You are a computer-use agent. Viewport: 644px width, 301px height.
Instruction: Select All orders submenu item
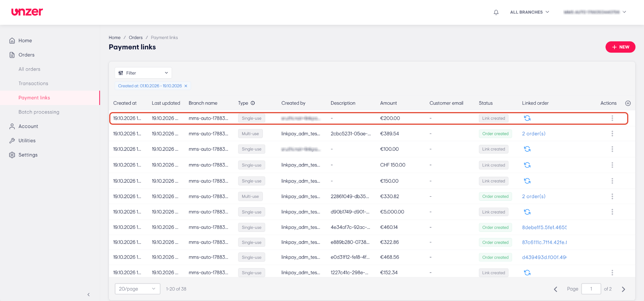pyautogui.click(x=29, y=69)
